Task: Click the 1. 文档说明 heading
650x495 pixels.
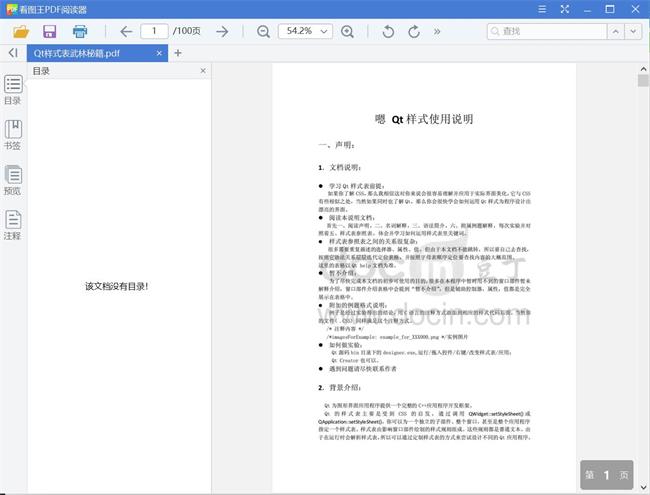Action: pos(340,167)
